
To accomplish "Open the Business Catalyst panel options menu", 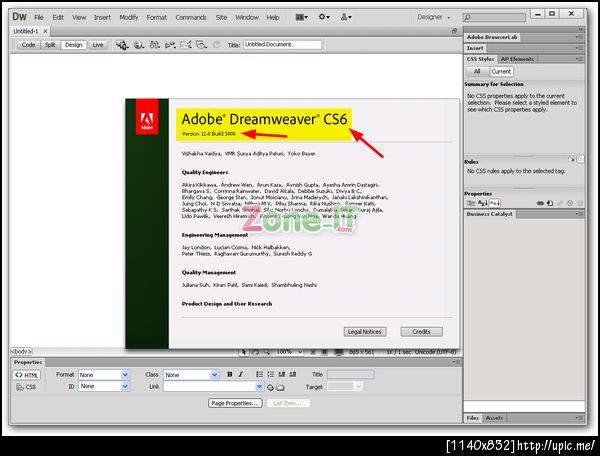I will (579, 214).
